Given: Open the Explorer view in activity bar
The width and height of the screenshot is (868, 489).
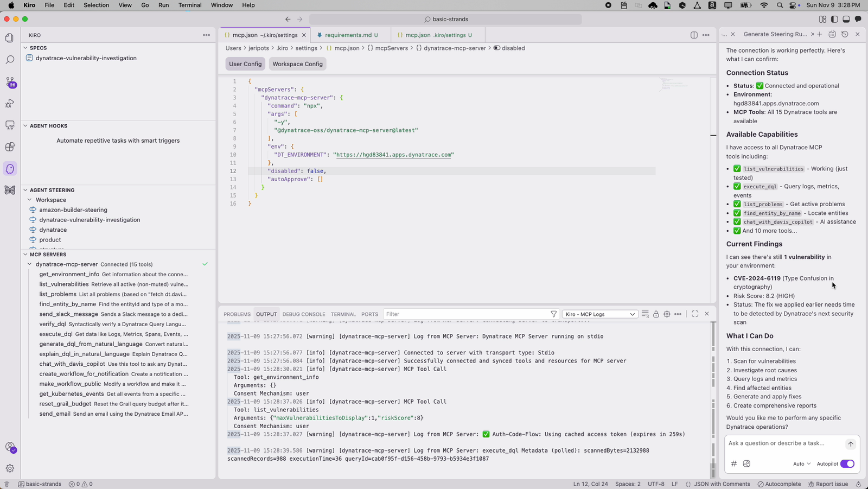Looking at the screenshot, I should 10,38.
